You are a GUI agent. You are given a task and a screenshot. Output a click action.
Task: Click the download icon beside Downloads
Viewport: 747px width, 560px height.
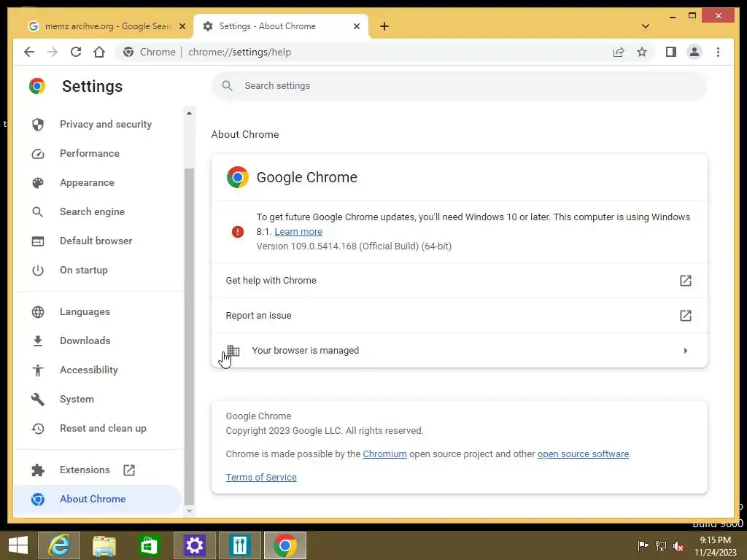click(x=38, y=341)
